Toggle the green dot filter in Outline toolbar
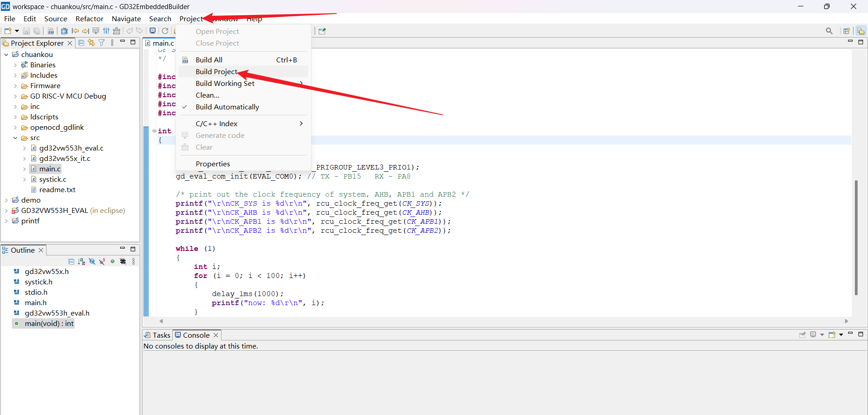The height and width of the screenshot is (415, 868). 113,261
